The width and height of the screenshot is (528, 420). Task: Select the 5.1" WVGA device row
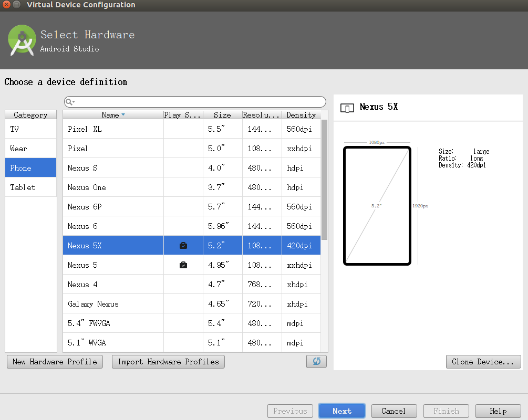[x=192, y=343]
